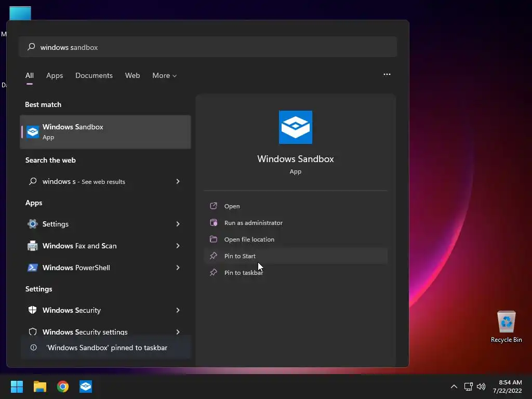The width and height of the screenshot is (532, 399).
Task: Switch to the All search tab
Action: 30,76
